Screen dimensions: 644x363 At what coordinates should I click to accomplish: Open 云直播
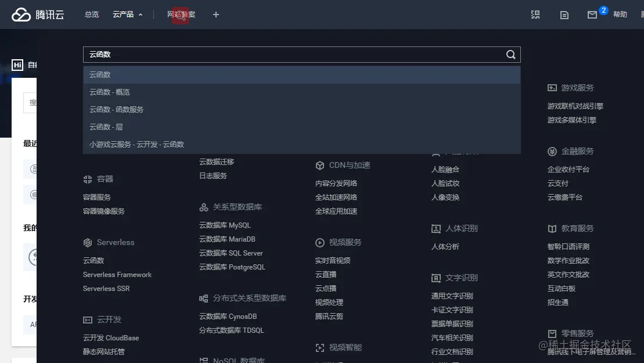coord(326,274)
